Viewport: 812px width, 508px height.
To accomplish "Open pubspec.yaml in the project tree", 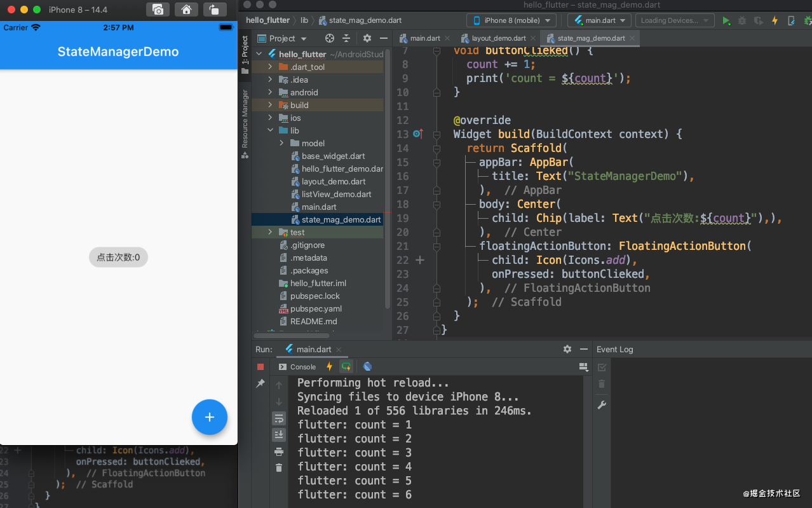I will 316,308.
